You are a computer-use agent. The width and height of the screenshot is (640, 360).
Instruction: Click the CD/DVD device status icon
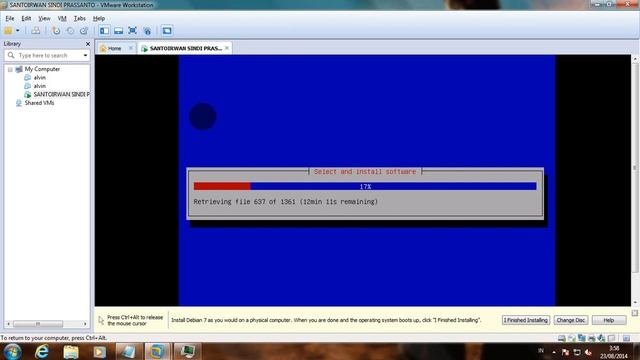(x=572, y=338)
